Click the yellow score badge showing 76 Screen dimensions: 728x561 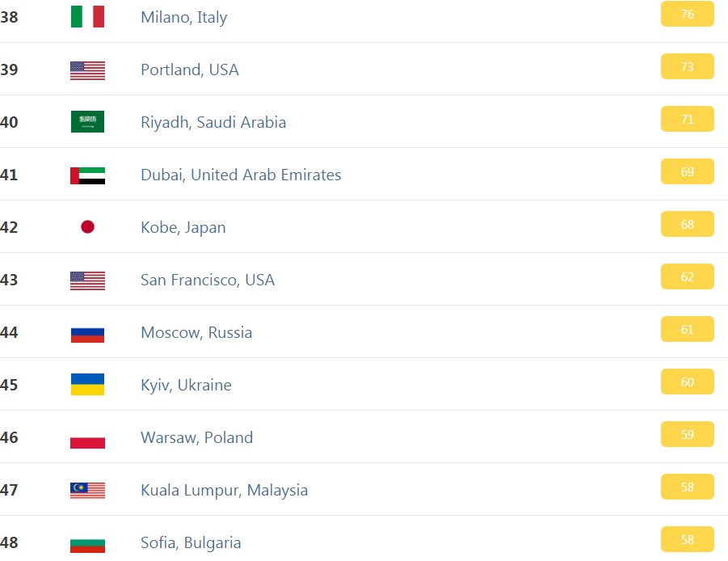click(687, 14)
